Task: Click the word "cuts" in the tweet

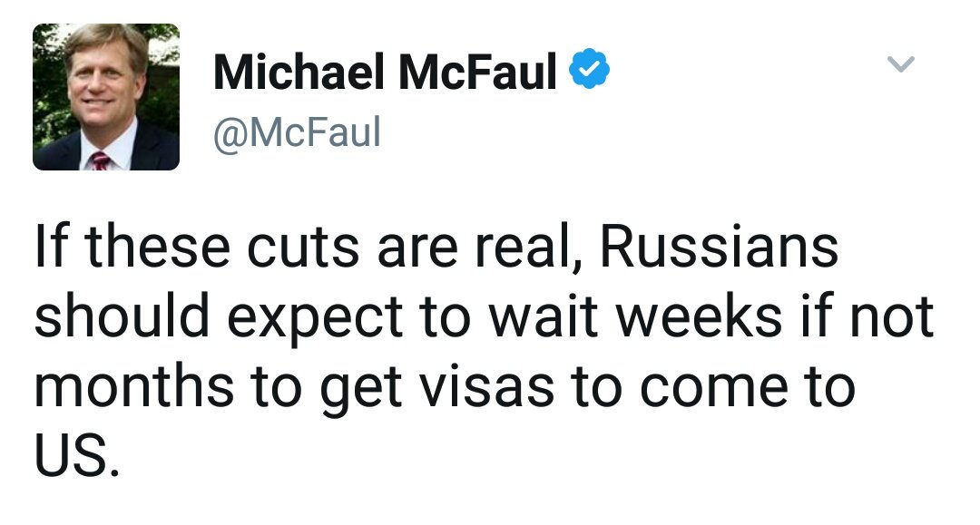Action: tap(303, 248)
